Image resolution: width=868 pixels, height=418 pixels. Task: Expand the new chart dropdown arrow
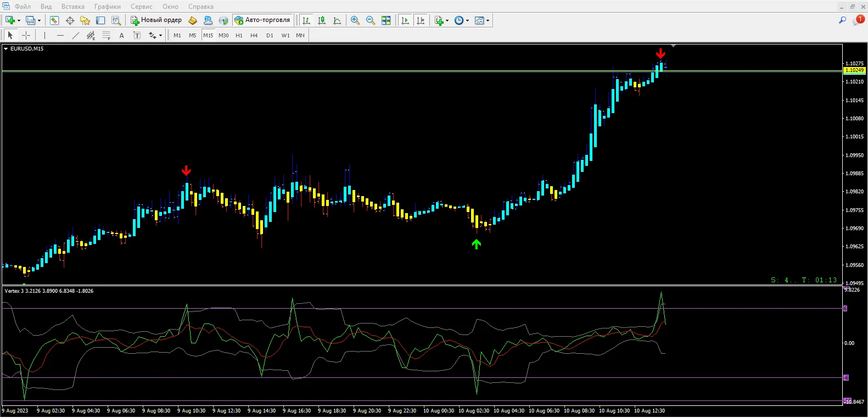click(x=19, y=21)
